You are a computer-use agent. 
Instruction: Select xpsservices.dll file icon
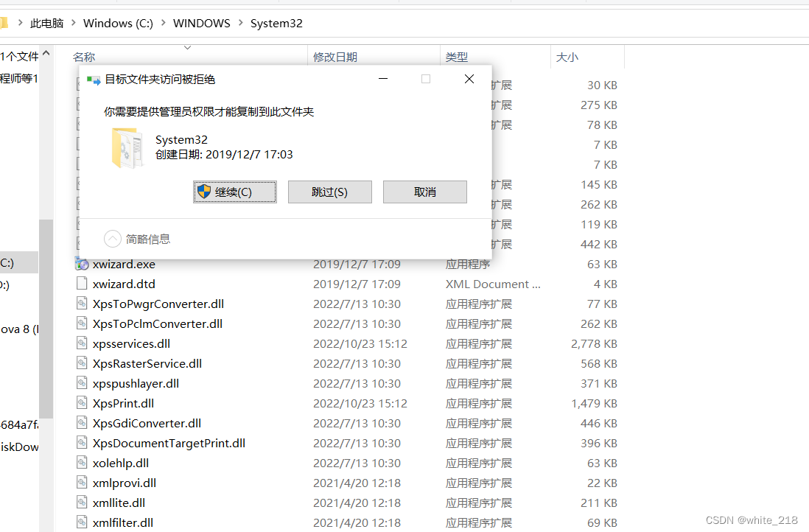[x=82, y=343]
